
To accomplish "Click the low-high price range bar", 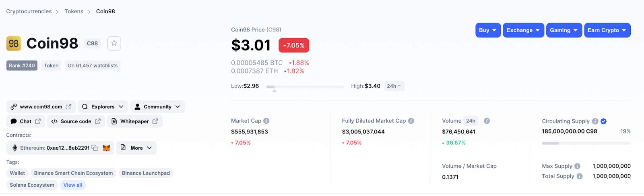I will [x=305, y=87].
